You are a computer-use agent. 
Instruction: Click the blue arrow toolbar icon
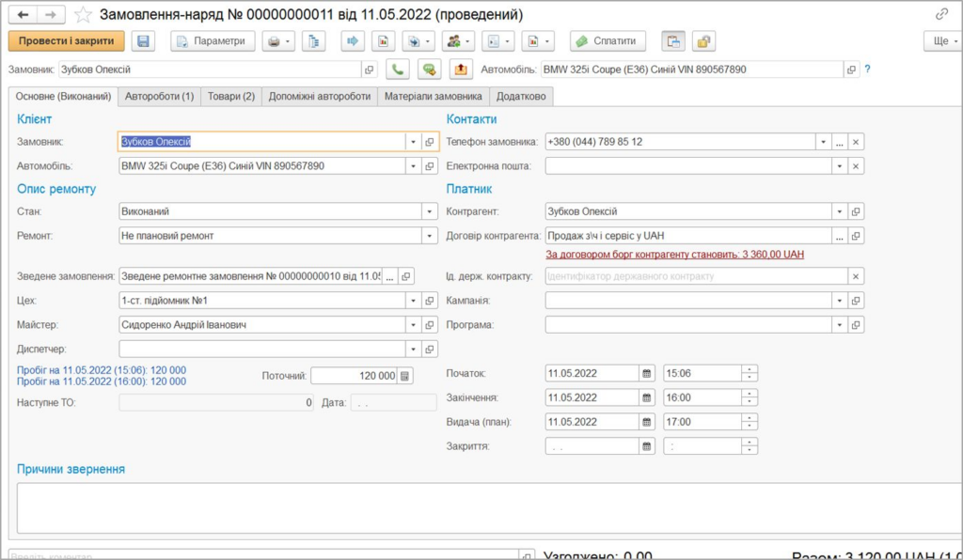[353, 41]
